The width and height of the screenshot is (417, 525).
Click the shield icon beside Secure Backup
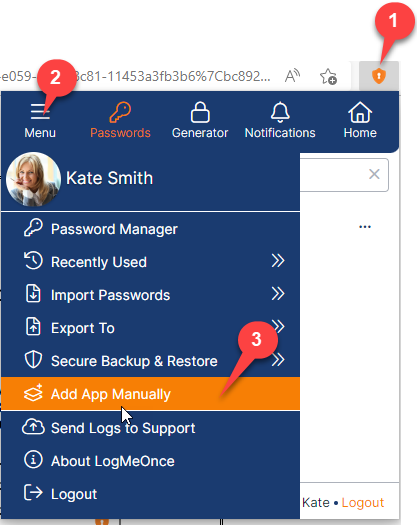pyautogui.click(x=33, y=359)
